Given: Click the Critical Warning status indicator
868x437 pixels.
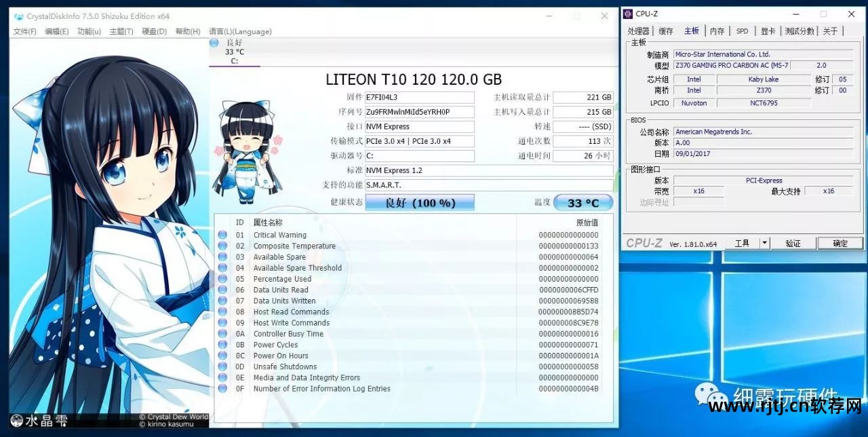Looking at the screenshot, I should click(222, 235).
